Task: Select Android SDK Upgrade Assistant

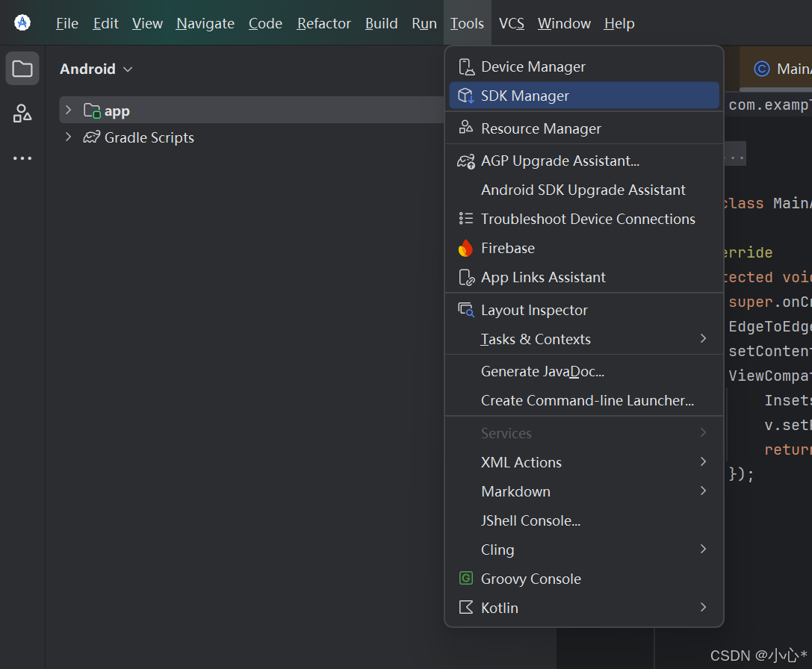Action: 584,190
